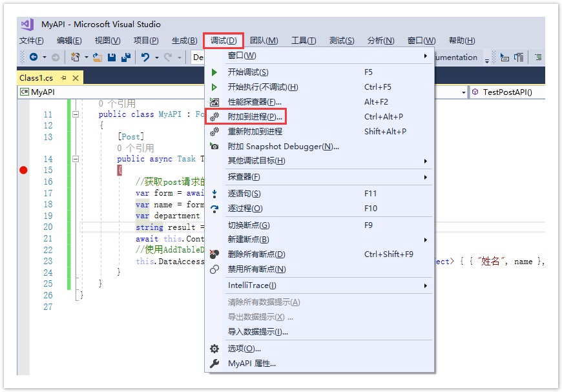Collapse the MyAPI class at line 11
562x392 pixels.
pyautogui.click(x=76, y=114)
